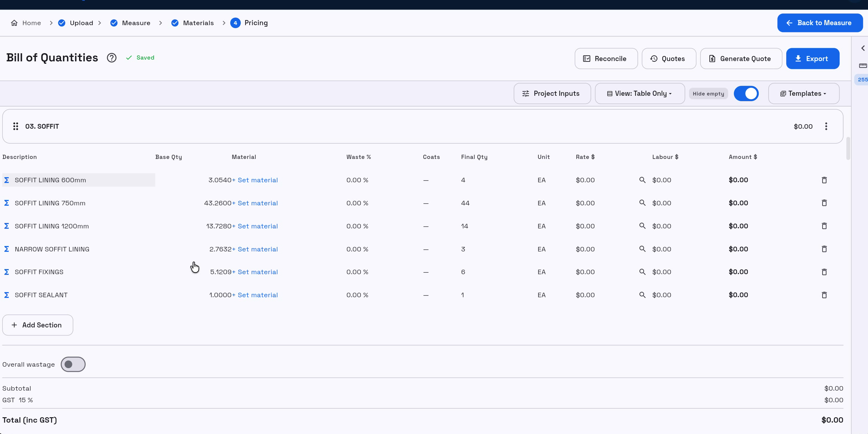Click the Saved status indicator
868x434 pixels.
[140, 58]
